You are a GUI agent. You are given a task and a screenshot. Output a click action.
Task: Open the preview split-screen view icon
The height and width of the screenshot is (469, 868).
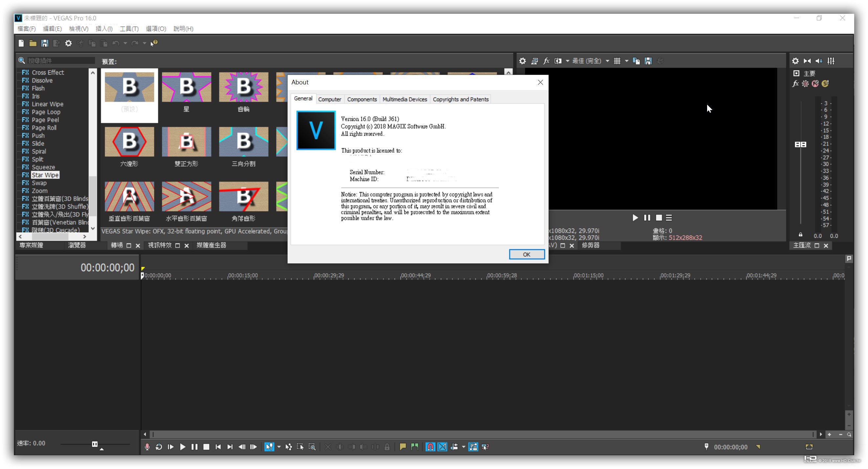coord(558,61)
